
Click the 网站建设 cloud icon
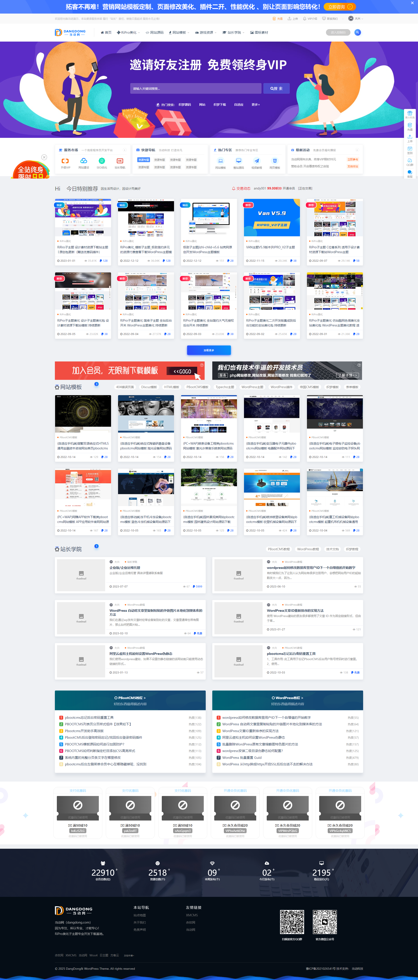tap(84, 161)
